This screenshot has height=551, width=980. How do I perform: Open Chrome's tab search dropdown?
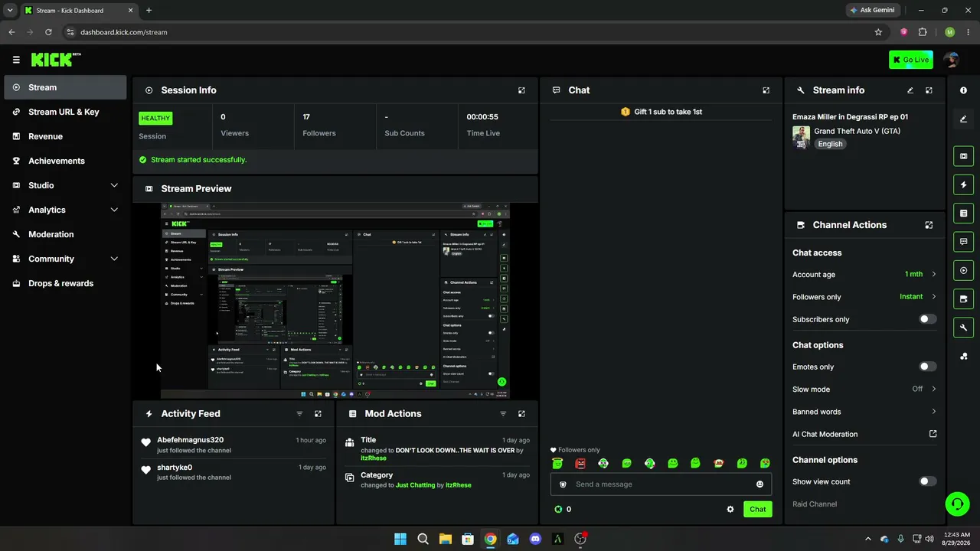(10, 11)
